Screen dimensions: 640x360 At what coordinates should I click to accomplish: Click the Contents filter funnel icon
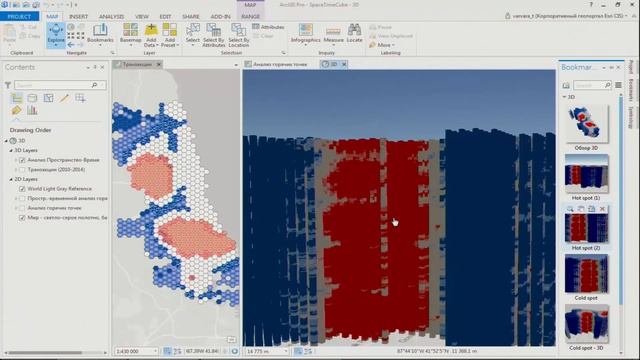click(x=8, y=85)
